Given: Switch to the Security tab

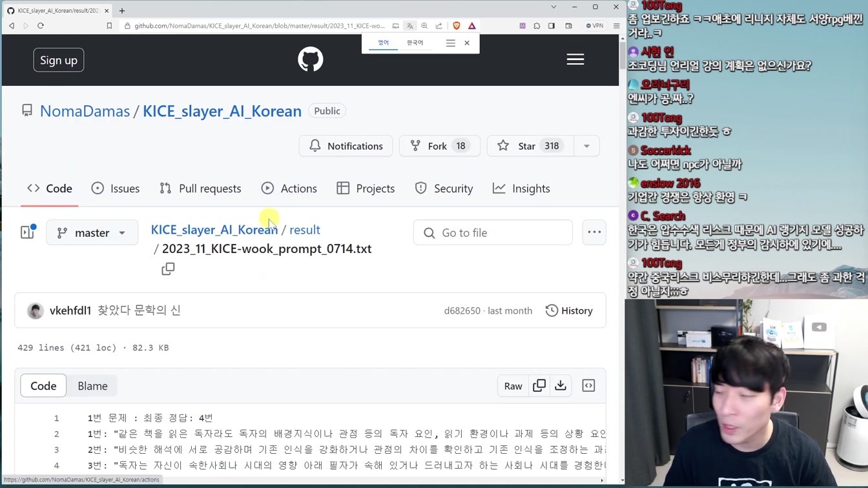Looking at the screenshot, I should click(x=444, y=188).
